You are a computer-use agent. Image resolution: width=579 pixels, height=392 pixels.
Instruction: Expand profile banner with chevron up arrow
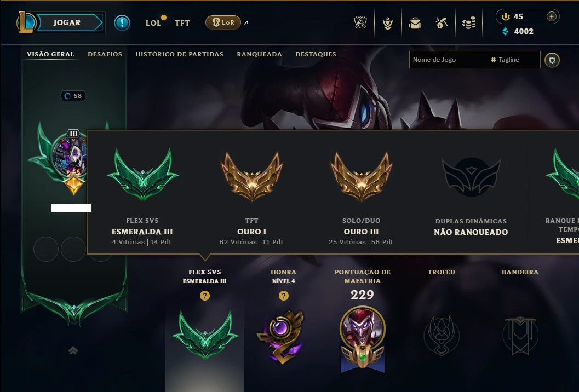73,350
